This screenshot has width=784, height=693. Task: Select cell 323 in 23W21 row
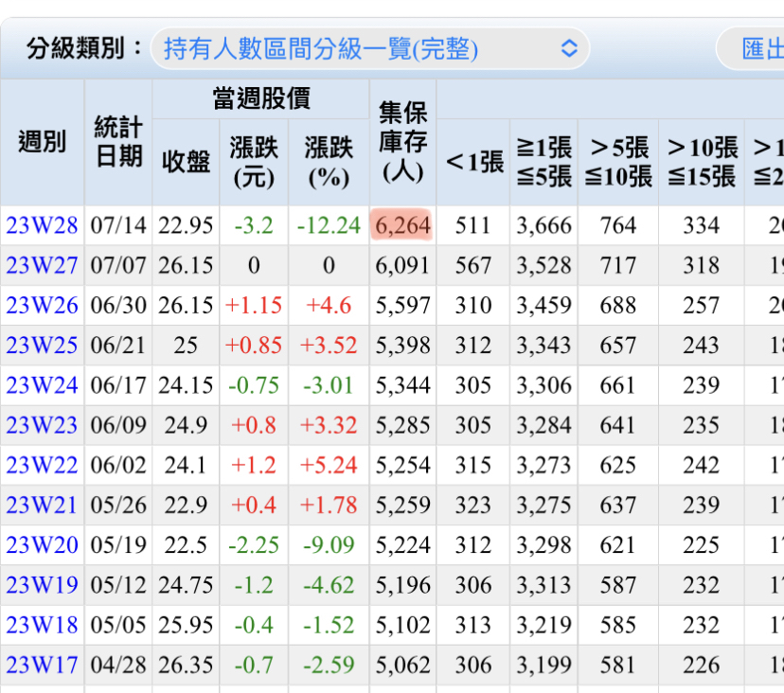473,505
